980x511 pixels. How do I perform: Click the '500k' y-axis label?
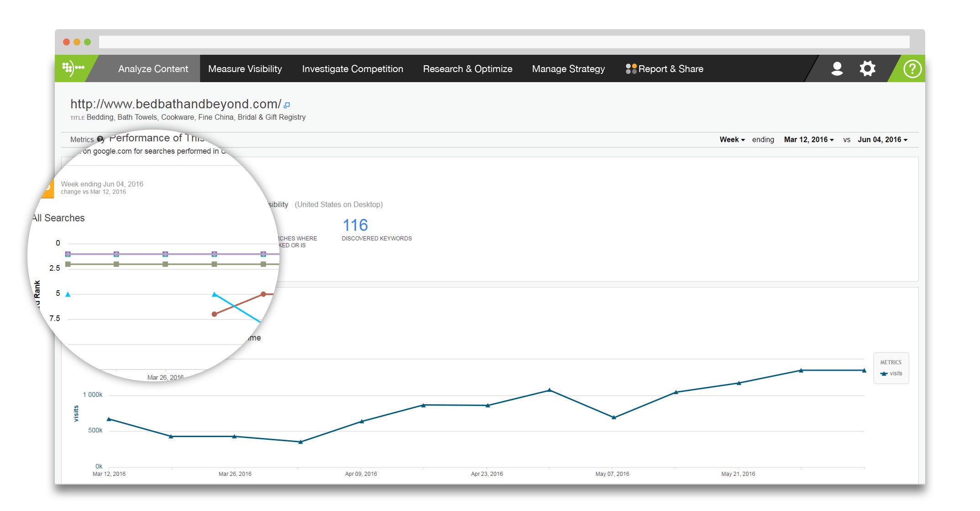pos(95,430)
